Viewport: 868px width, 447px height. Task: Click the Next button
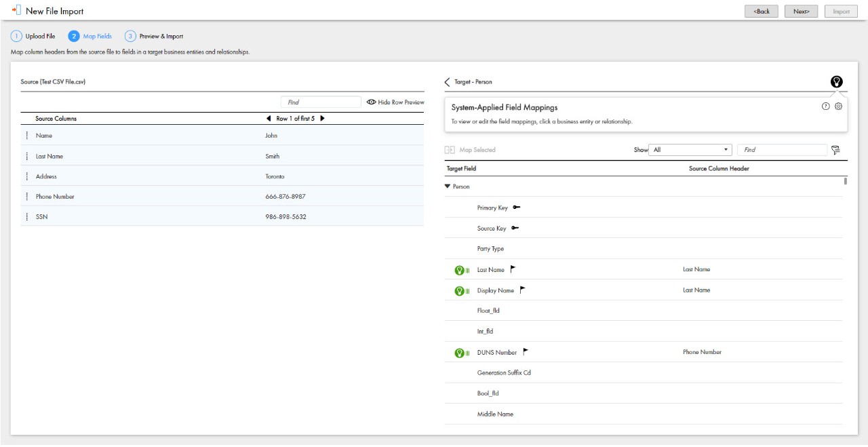point(801,12)
